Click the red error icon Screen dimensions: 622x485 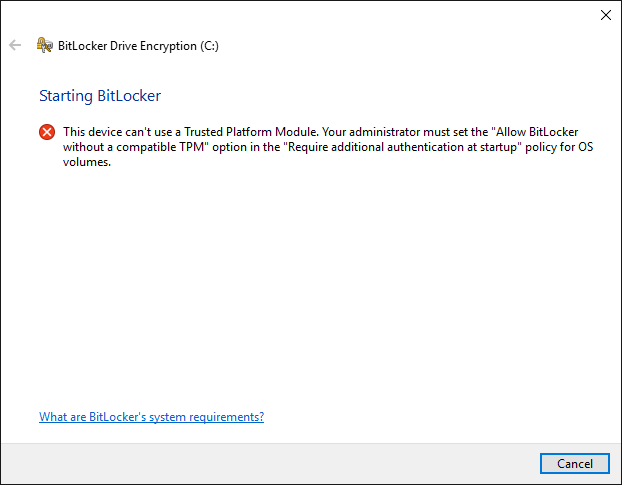pyautogui.click(x=47, y=132)
